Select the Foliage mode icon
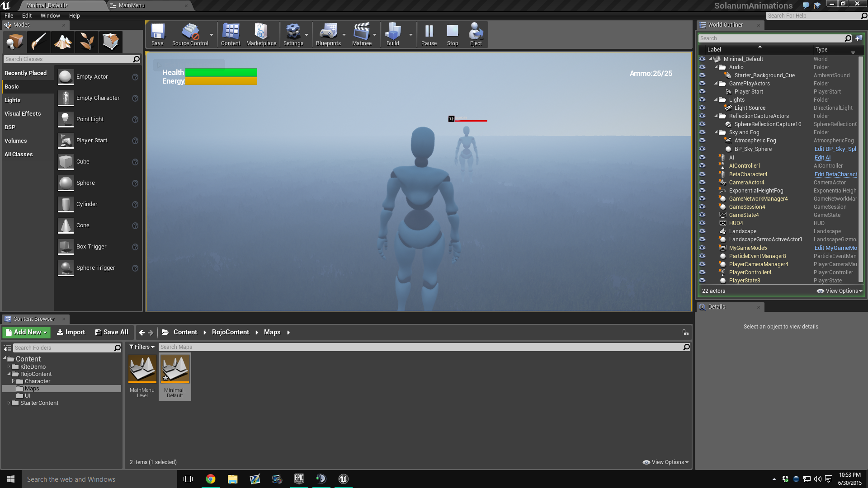 coord(87,42)
